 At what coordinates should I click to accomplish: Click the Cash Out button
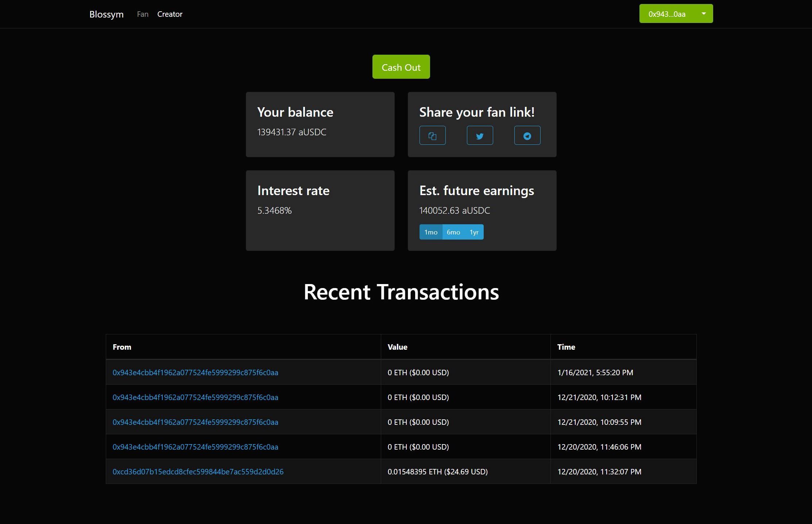point(401,67)
